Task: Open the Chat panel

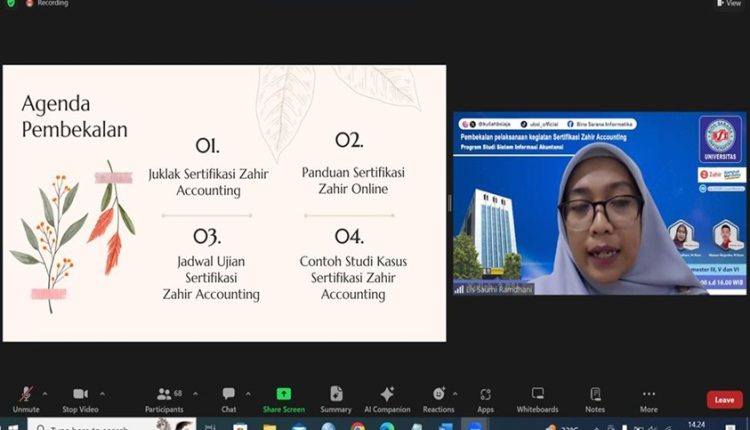Action: (x=229, y=399)
